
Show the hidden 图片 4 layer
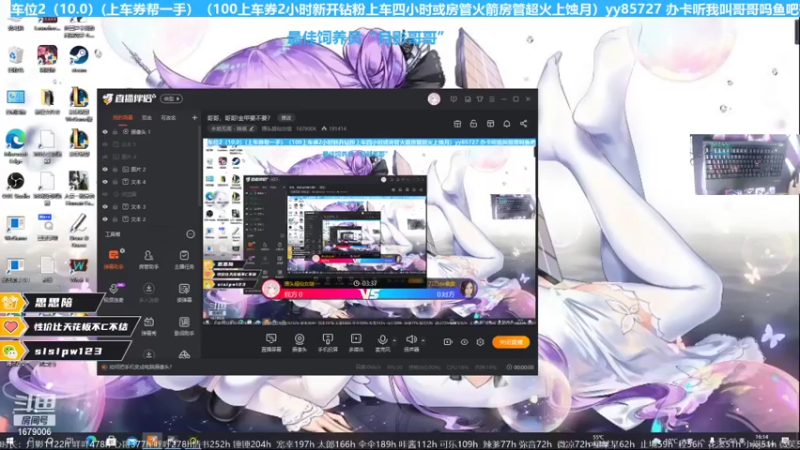click(x=105, y=157)
